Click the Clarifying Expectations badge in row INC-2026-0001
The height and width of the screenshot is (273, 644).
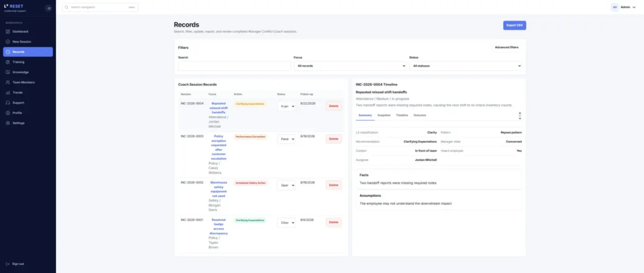click(x=250, y=220)
